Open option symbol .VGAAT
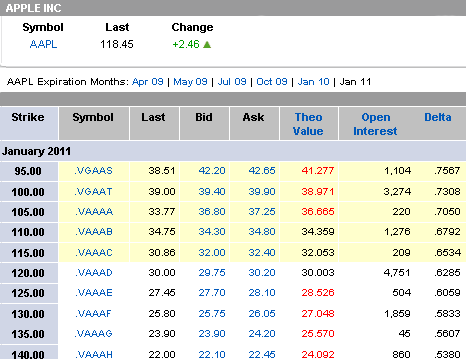The image size is (466, 364). (x=93, y=192)
